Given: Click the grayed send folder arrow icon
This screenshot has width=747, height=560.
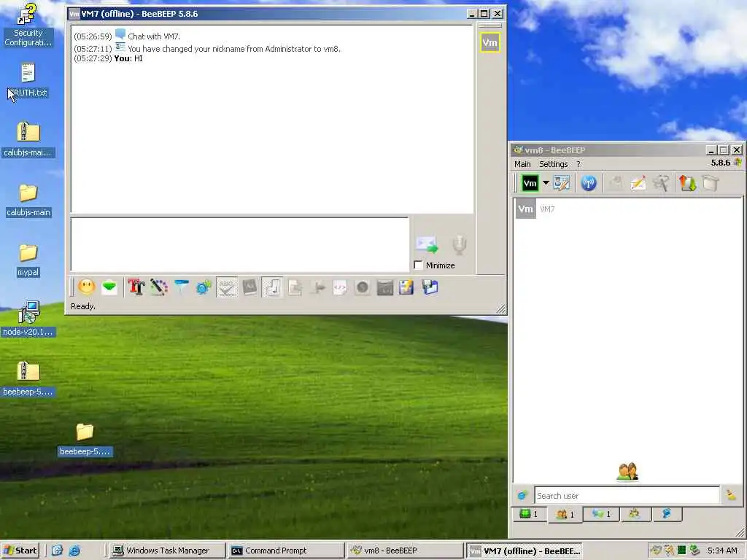Looking at the screenshot, I should (318, 287).
